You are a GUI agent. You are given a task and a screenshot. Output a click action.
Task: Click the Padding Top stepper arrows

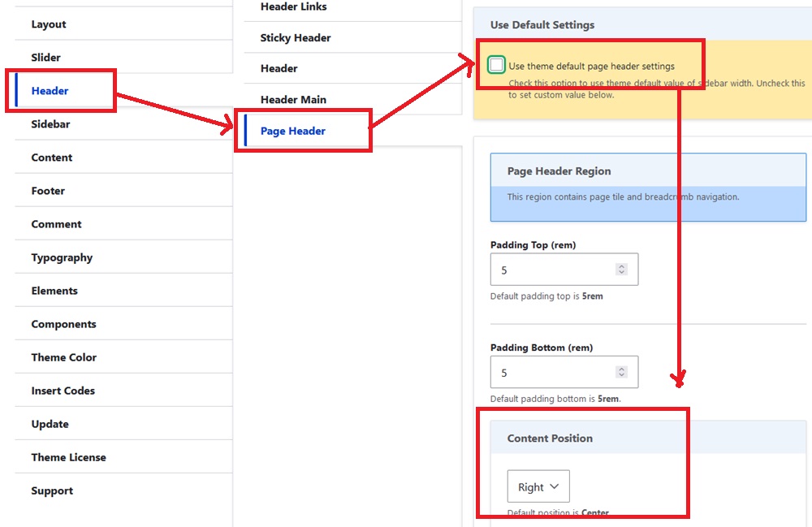pos(621,270)
